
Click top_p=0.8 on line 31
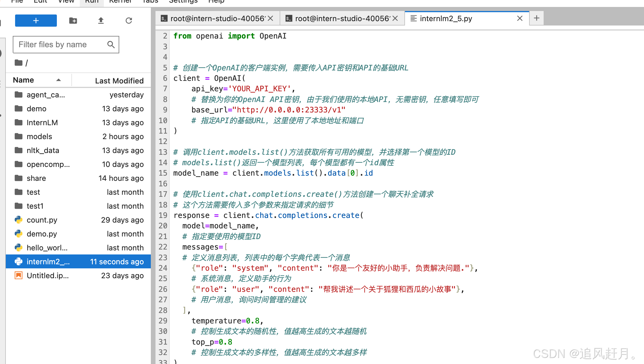point(212,342)
